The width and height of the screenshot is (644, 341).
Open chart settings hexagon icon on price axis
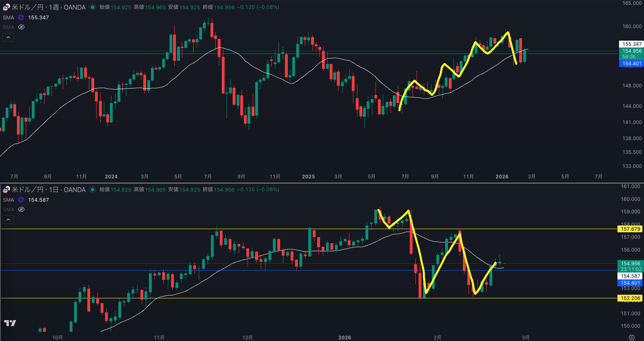click(632, 337)
